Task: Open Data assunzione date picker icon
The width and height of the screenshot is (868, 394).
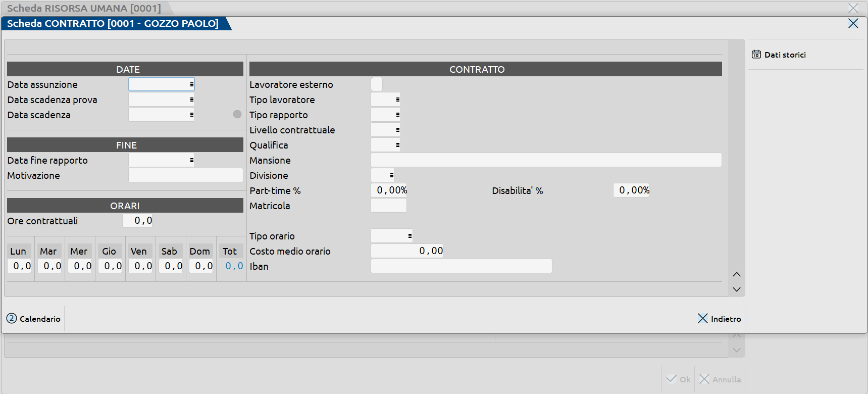Action: [x=191, y=85]
